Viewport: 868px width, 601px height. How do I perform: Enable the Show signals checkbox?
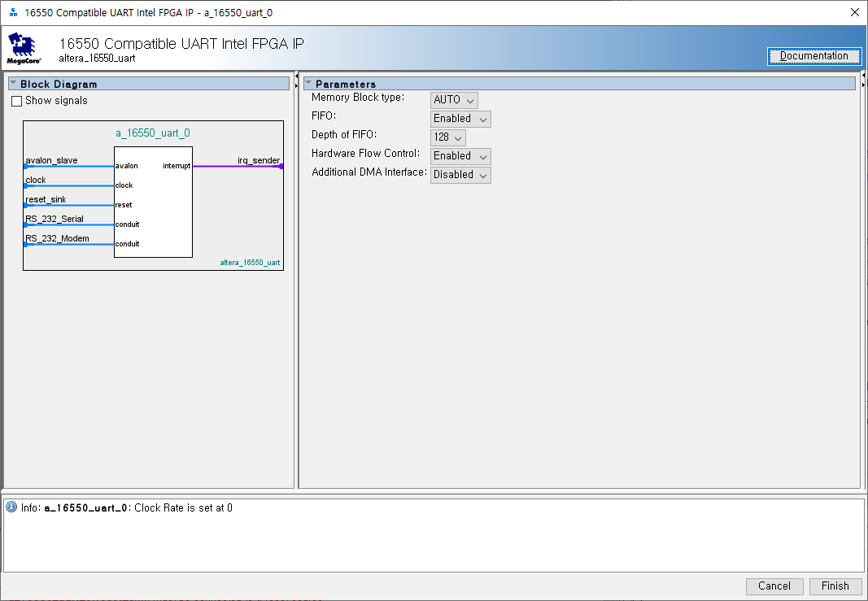click(16, 101)
